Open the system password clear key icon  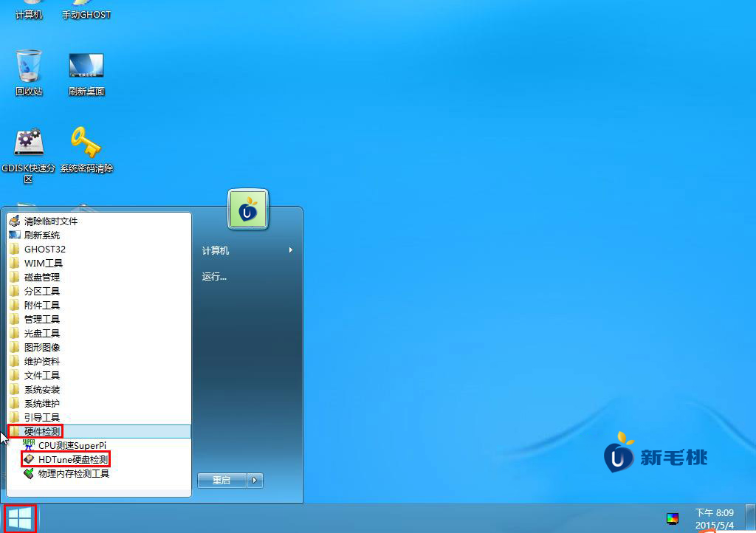pos(86,142)
